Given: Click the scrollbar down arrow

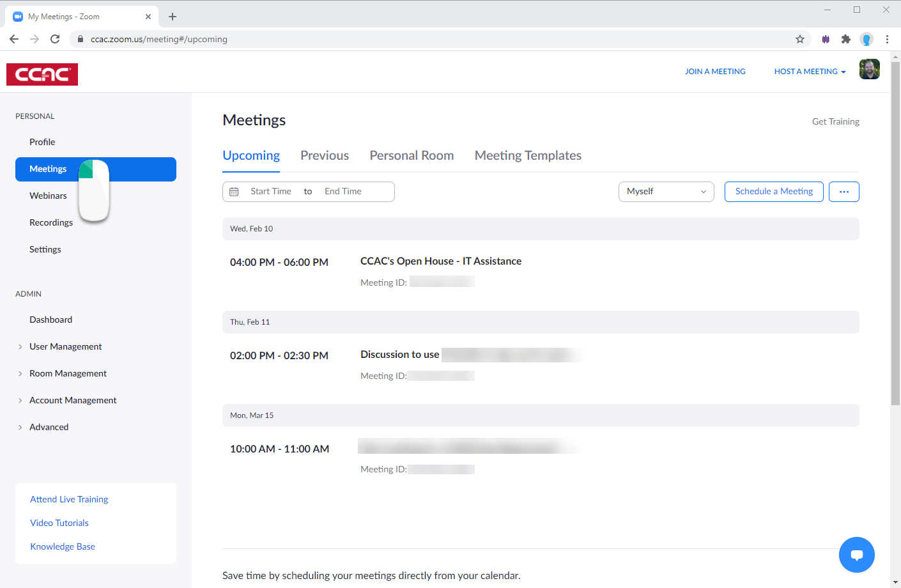Looking at the screenshot, I should tap(895, 582).
